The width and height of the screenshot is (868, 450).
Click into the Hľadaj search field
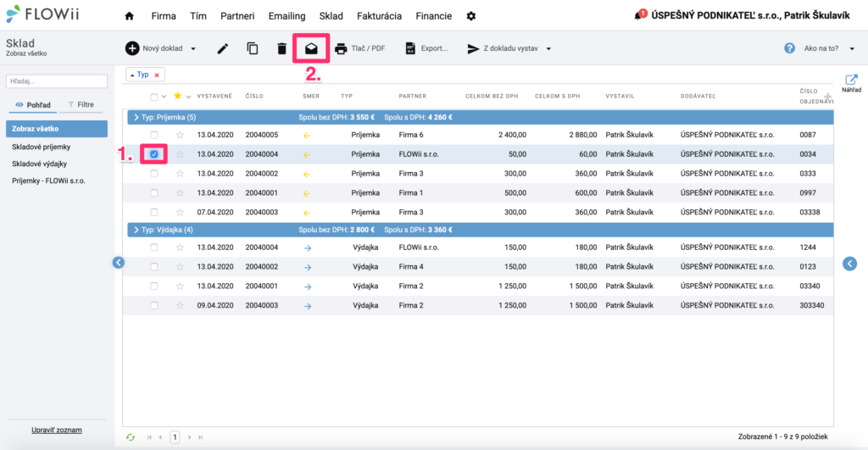(x=57, y=81)
